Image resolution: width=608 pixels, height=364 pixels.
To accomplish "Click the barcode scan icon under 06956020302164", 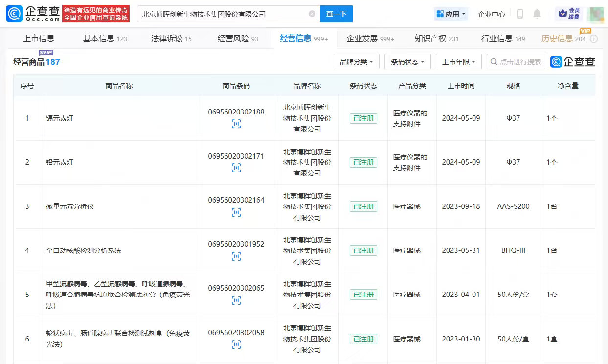I will [x=236, y=212].
